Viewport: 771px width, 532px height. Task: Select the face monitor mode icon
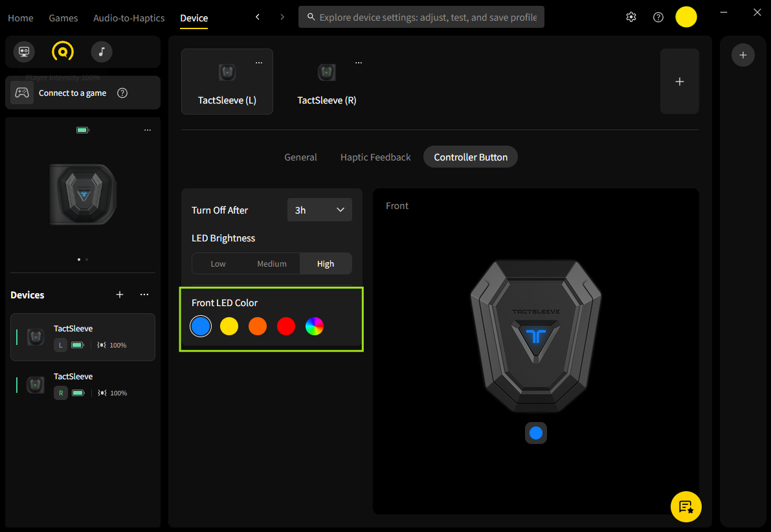coord(24,52)
